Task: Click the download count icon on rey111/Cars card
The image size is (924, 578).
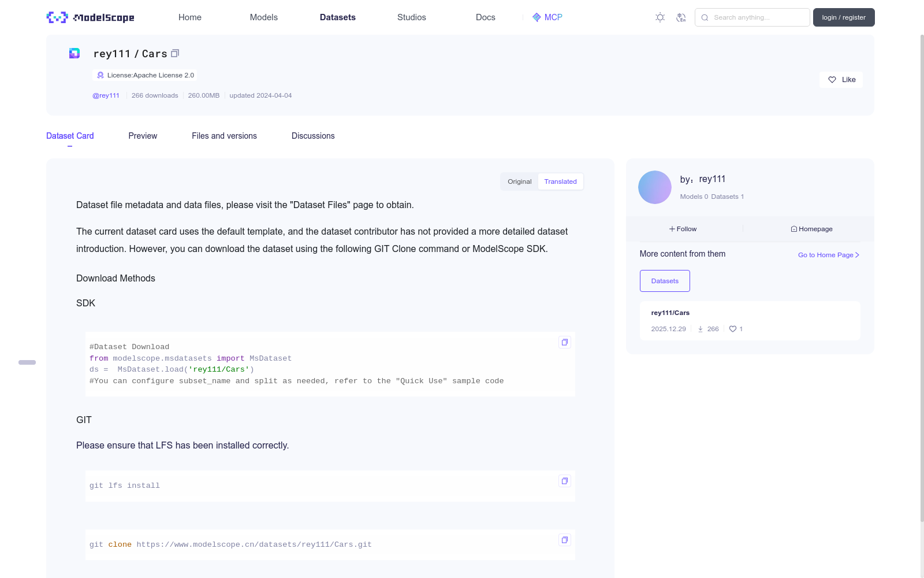Action: pos(701,329)
